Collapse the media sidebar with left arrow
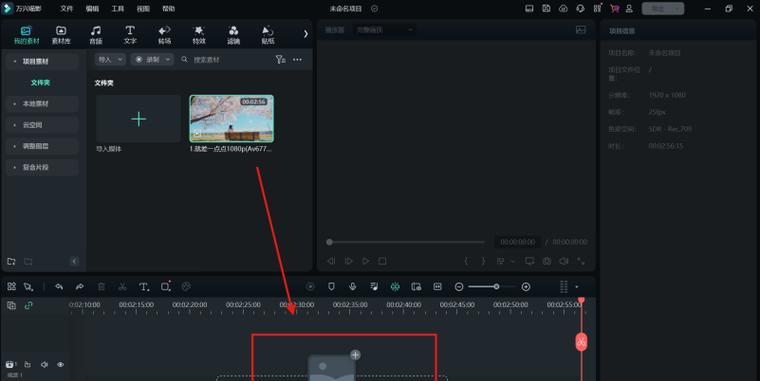 pyautogui.click(x=74, y=261)
